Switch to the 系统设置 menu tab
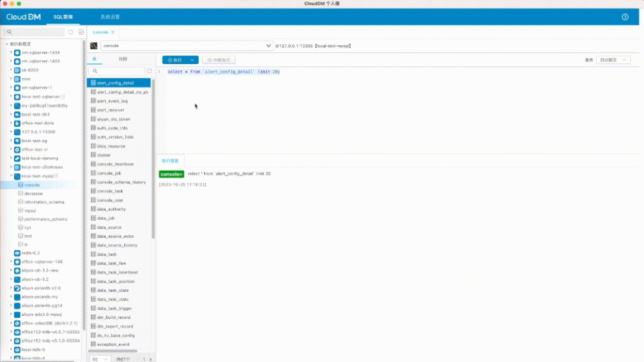Image resolution: width=644 pixels, height=362 pixels. pyautogui.click(x=110, y=17)
